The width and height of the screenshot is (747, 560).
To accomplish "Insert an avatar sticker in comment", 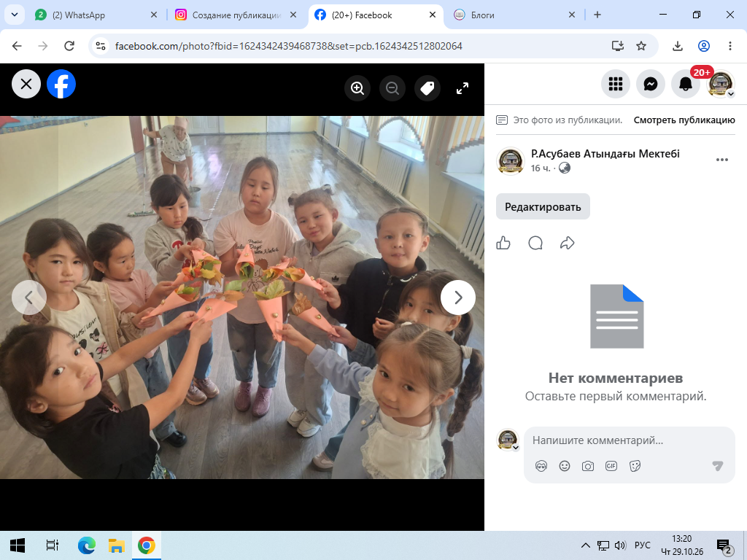I will tap(541, 466).
